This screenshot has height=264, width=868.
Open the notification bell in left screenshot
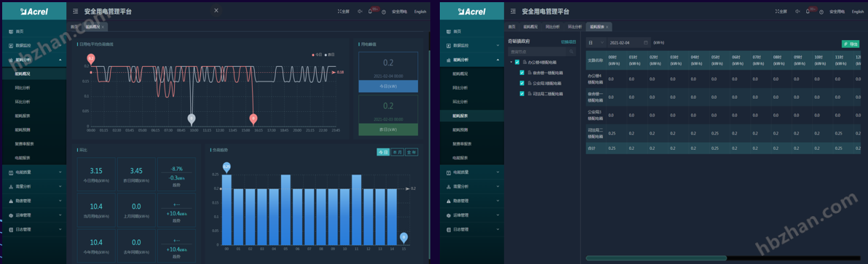pyautogui.click(x=370, y=11)
